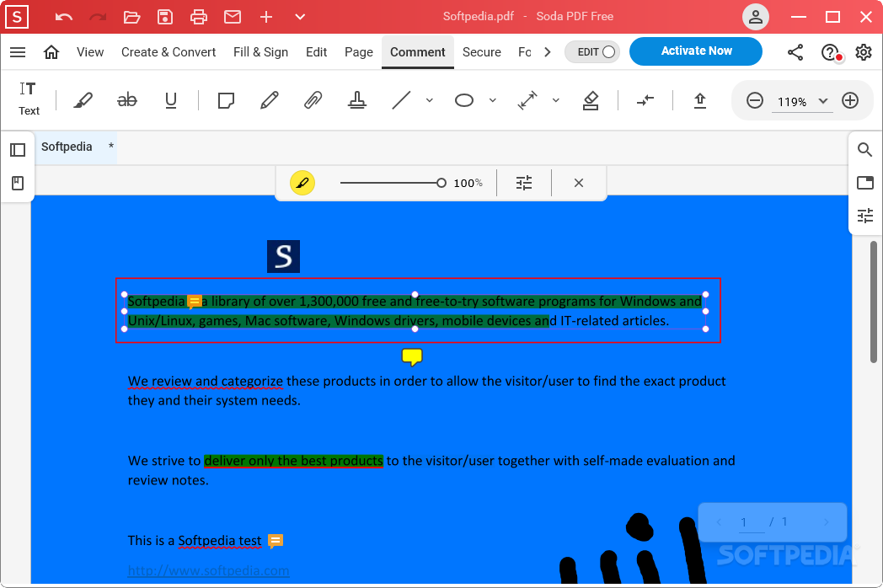Zoom out with the minus button
This screenshot has height=588, width=883.
click(755, 101)
